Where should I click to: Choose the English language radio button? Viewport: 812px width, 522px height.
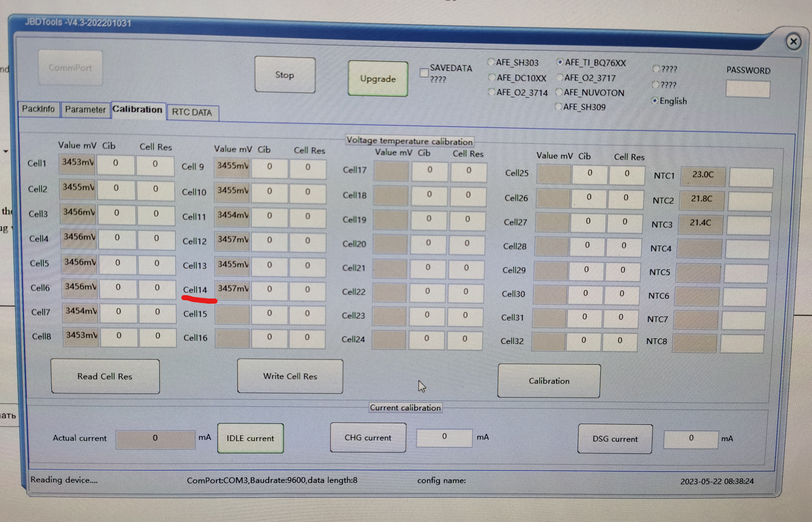655,101
